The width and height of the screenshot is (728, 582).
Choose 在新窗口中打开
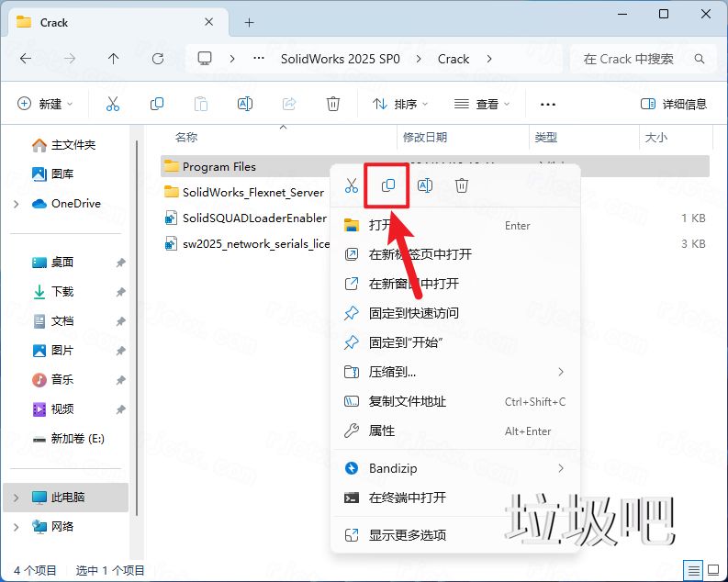pyautogui.click(x=455, y=284)
